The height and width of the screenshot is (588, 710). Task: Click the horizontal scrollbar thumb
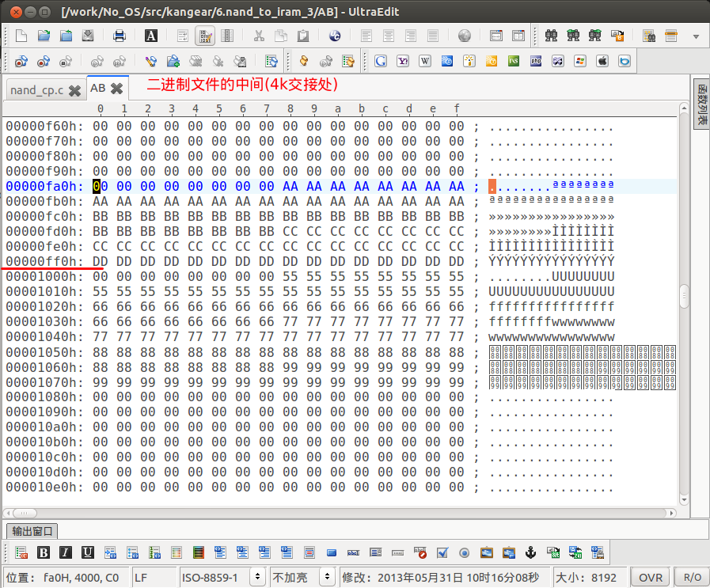click(24, 513)
